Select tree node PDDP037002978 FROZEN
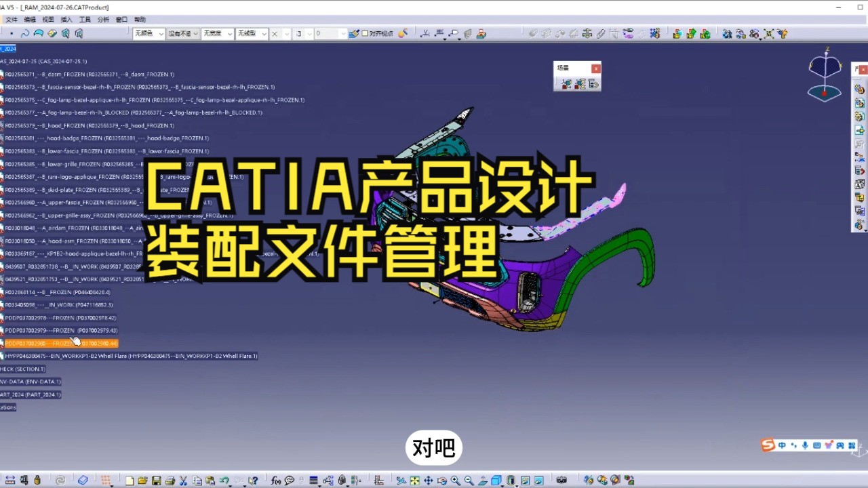 (60, 318)
